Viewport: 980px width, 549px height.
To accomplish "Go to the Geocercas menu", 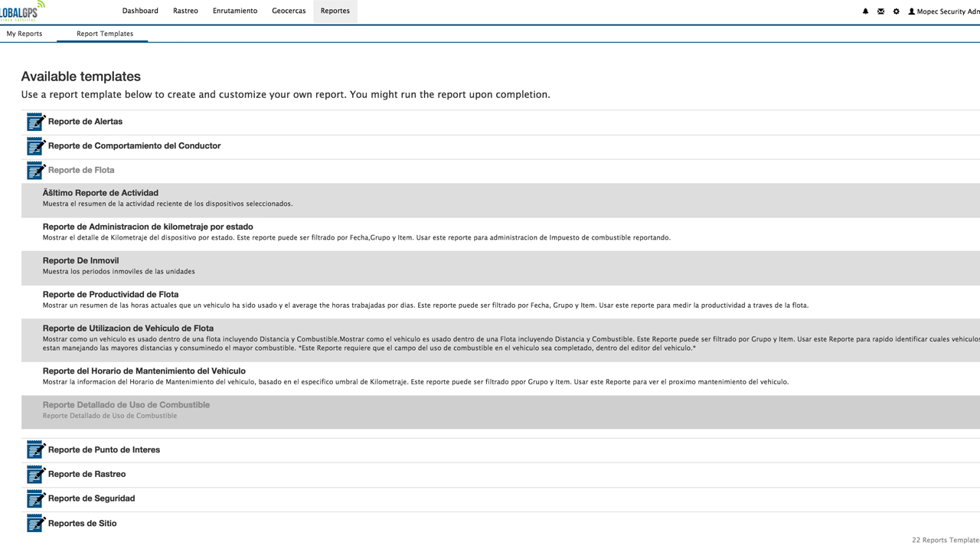I will 289,11.
